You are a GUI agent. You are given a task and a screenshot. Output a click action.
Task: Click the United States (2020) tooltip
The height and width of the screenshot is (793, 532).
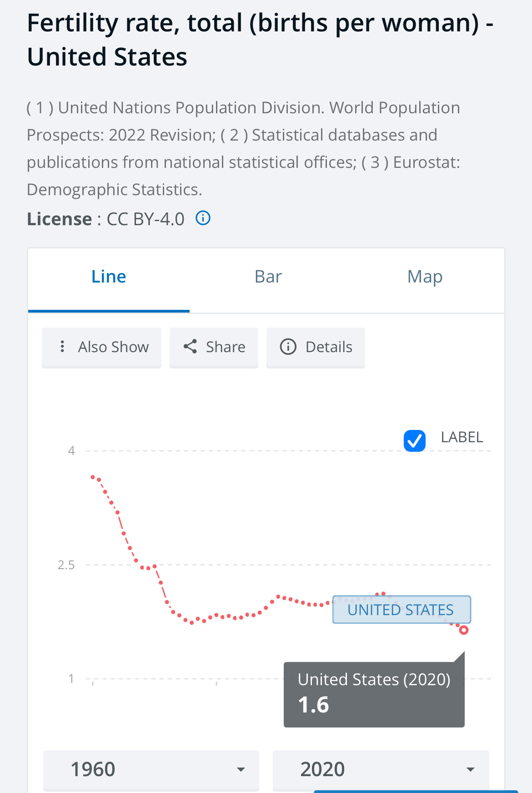(x=374, y=694)
